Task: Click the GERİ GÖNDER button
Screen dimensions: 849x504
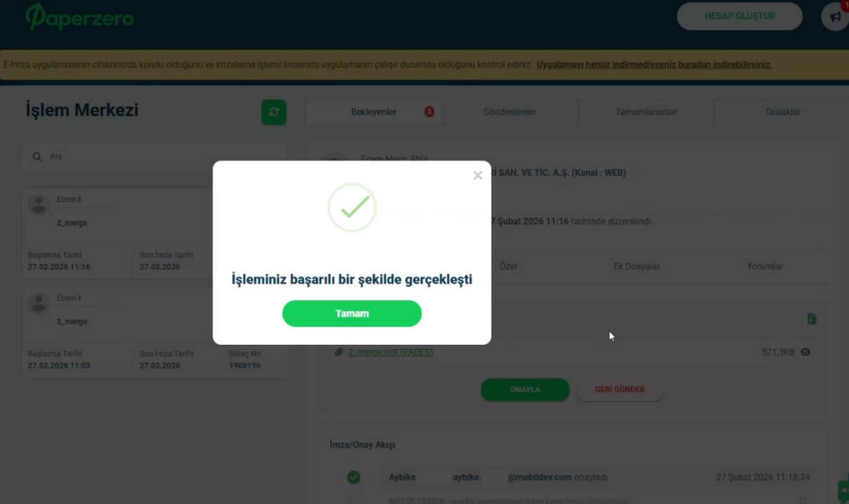Action: [x=619, y=390]
